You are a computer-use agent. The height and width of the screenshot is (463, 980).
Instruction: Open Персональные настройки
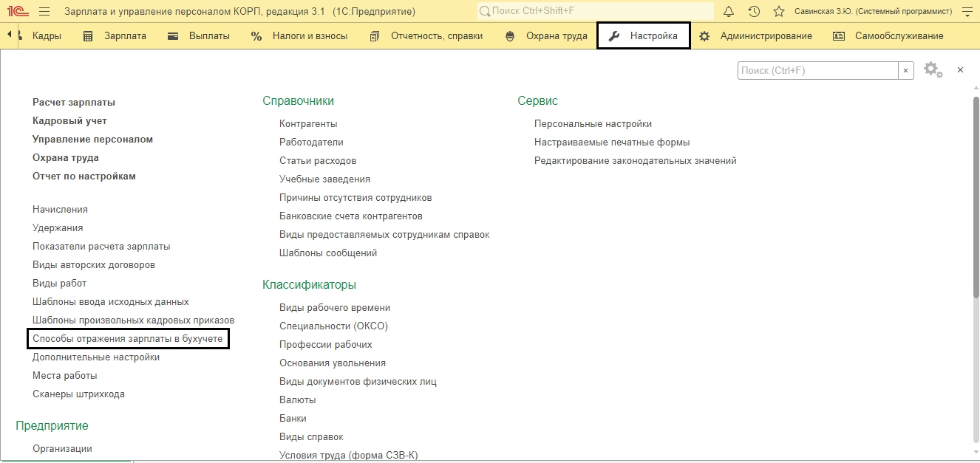pyautogui.click(x=593, y=123)
